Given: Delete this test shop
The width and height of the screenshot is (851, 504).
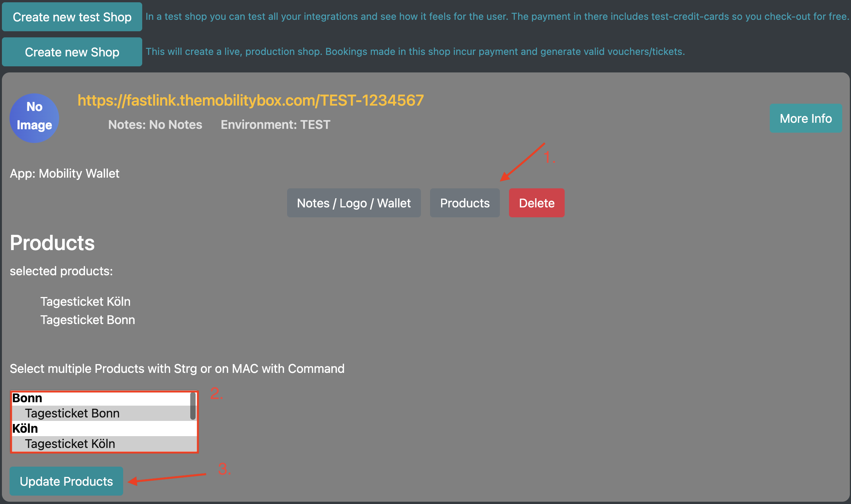Looking at the screenshot, I should (536, 203).
